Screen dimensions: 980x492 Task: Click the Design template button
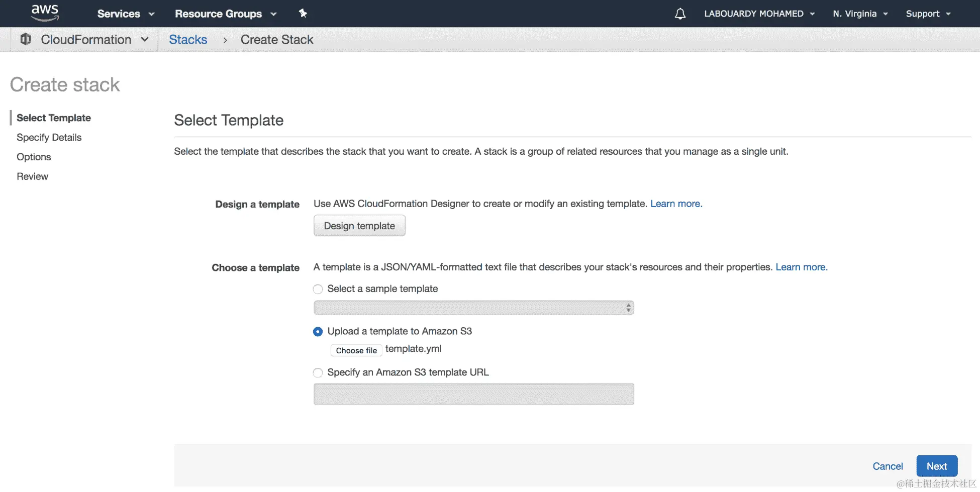click(359, 226)
